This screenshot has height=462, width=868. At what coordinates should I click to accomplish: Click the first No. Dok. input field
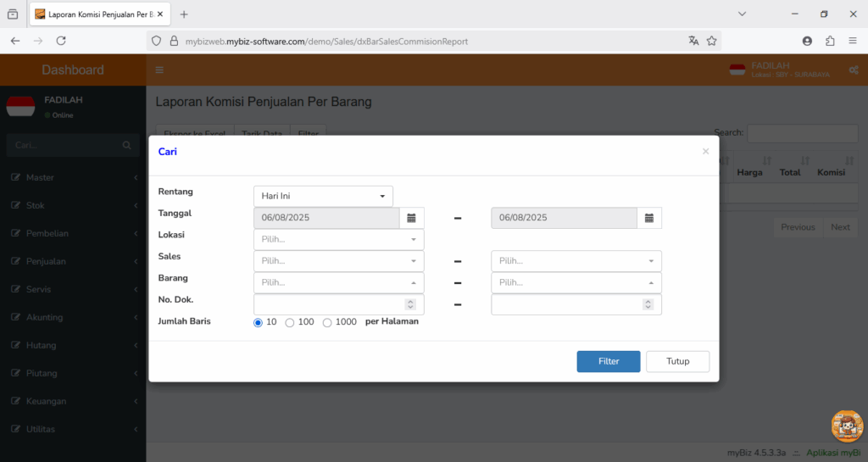tap(339, 304)
